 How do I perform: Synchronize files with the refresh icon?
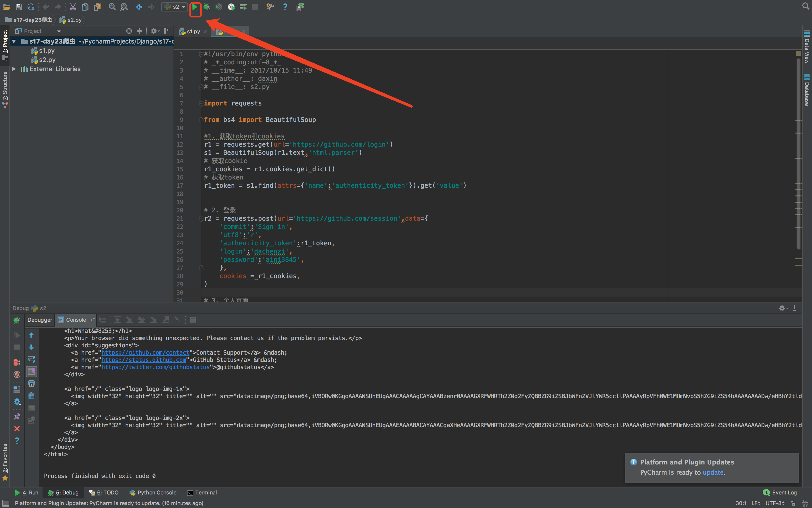(31, 7)
